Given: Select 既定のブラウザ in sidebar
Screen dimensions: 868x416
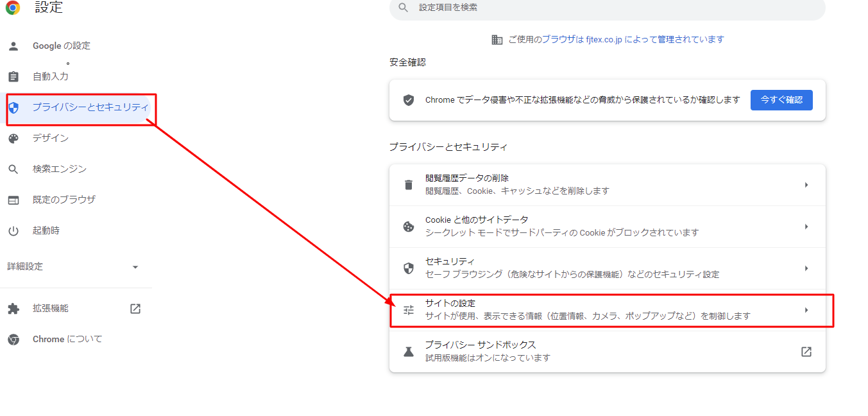Looking at the screenshot, I should tap(64, 200).
